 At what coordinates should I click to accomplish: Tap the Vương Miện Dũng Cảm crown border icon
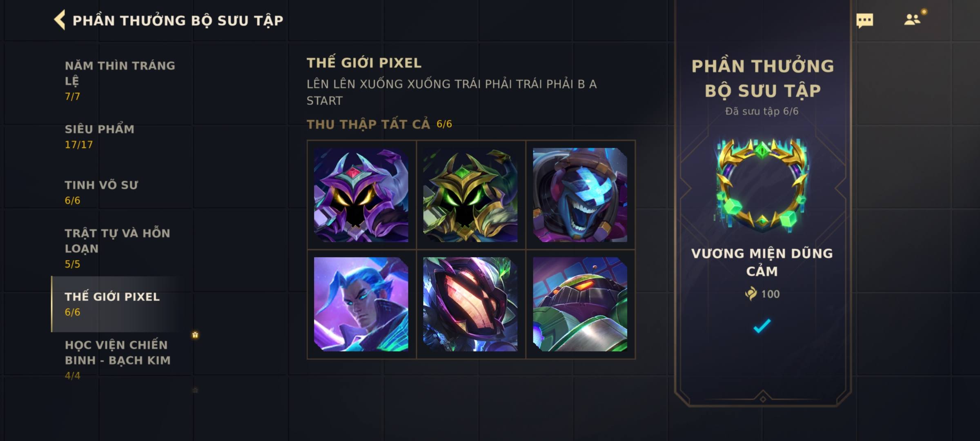[x=762, y=186]
